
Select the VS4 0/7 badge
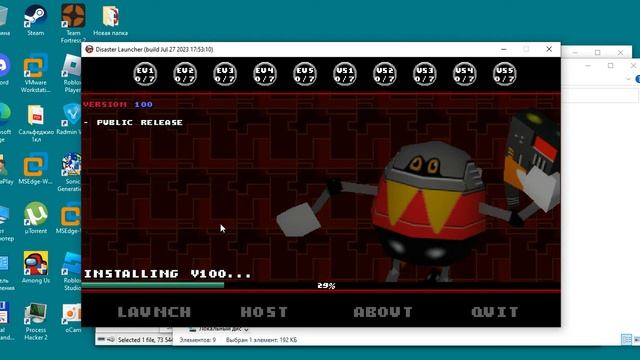(x=465, y=74)
